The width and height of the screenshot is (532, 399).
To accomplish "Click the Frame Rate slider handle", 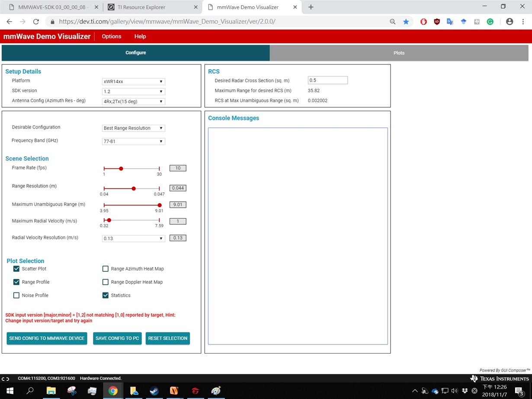I will pos(121,168).
